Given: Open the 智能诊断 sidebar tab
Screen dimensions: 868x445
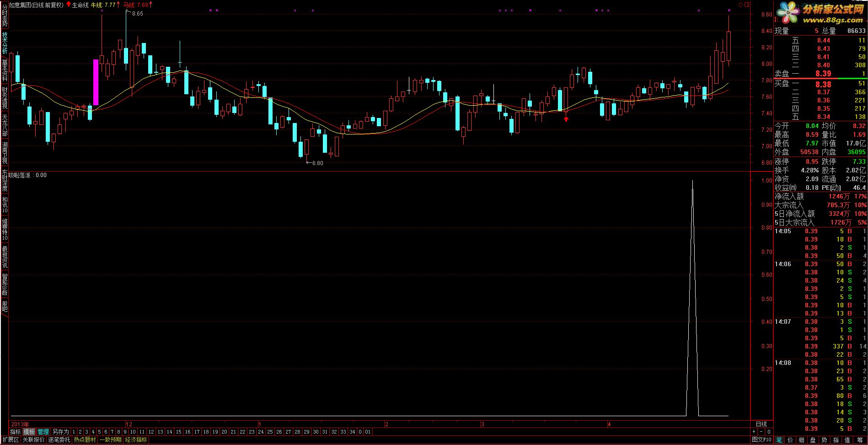Looking at the screenshot, I should (5, 284).
